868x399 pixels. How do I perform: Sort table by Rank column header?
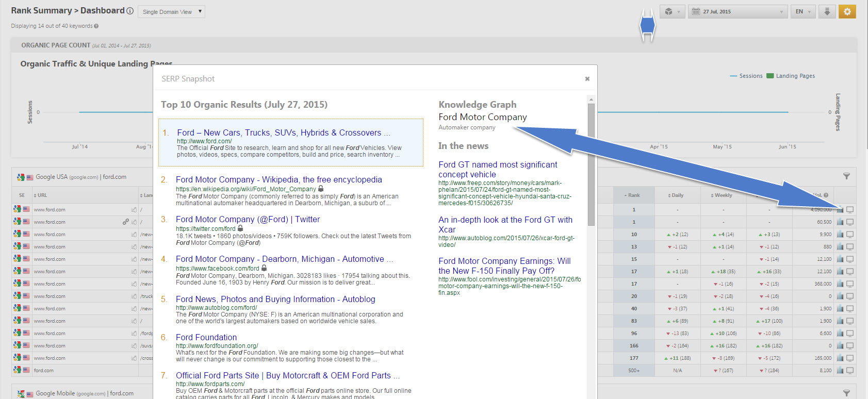633,195
